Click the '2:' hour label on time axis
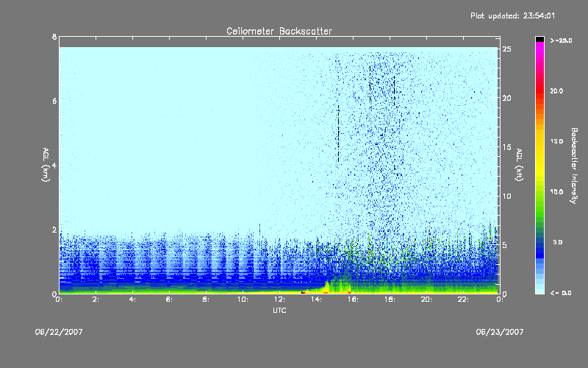The width and height of the screenshot is (588, 368). (x=96, y=300)
